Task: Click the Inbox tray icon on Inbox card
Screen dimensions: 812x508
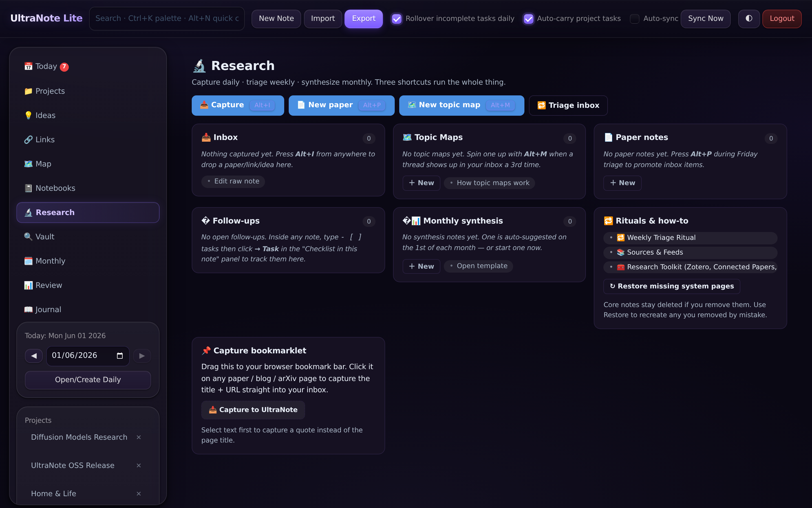Action: [206, 137]
